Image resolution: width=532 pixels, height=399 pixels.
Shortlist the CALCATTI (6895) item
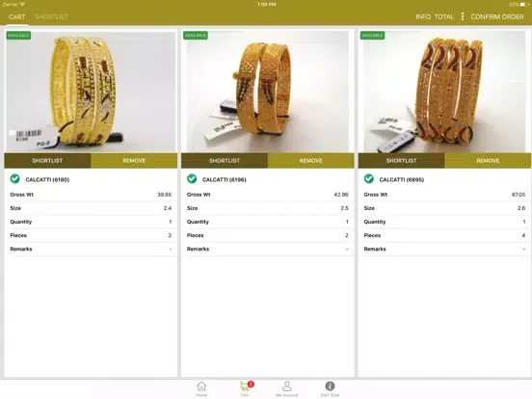pos(401,161)
